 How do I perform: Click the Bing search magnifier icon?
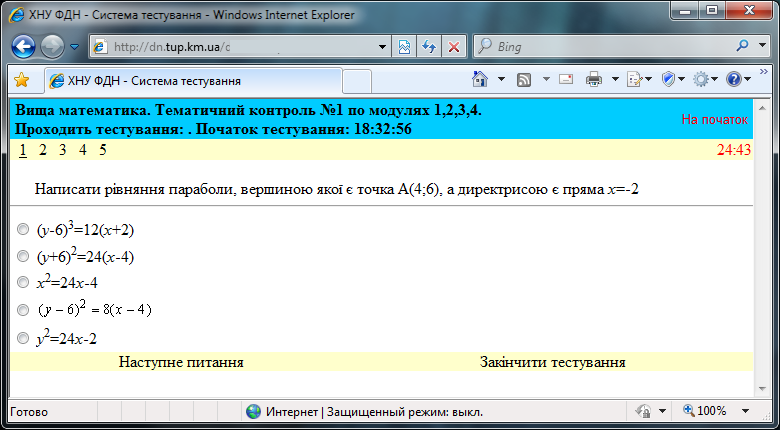743,47
